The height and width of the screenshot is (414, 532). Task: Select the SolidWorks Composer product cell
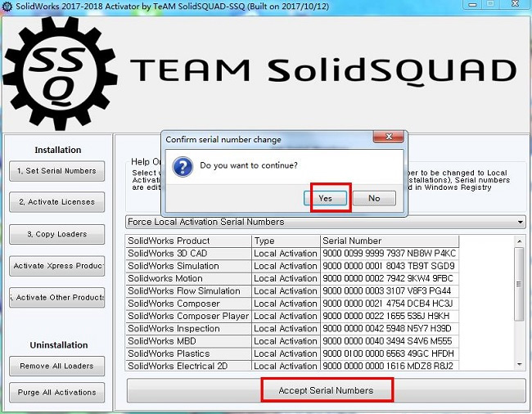coord(188,304)
